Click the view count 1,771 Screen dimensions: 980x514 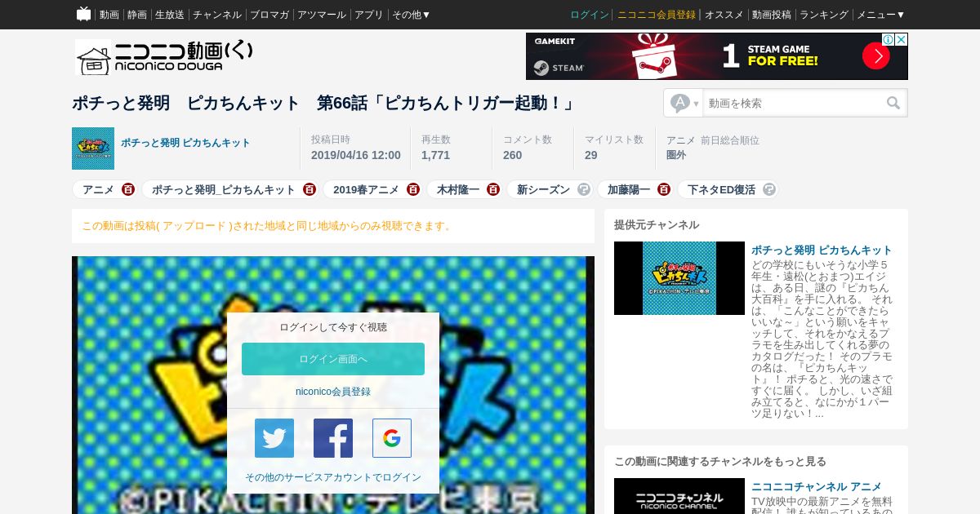pos(435,155)
